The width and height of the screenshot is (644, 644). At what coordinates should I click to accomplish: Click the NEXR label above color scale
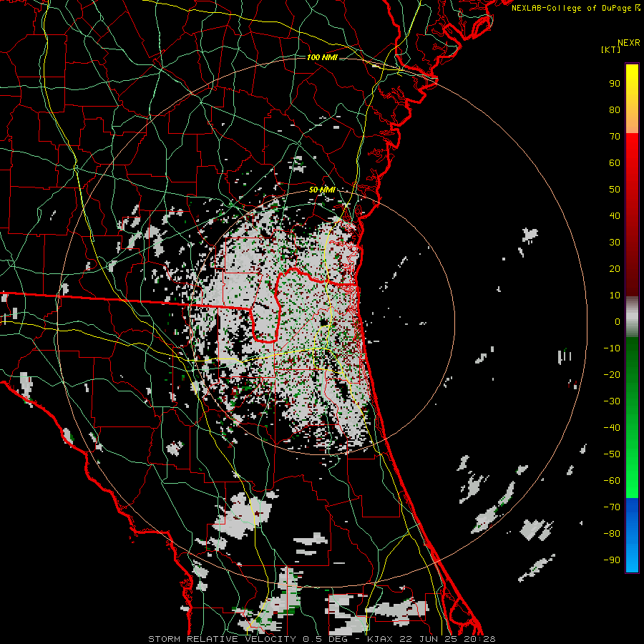coord(629,43)
